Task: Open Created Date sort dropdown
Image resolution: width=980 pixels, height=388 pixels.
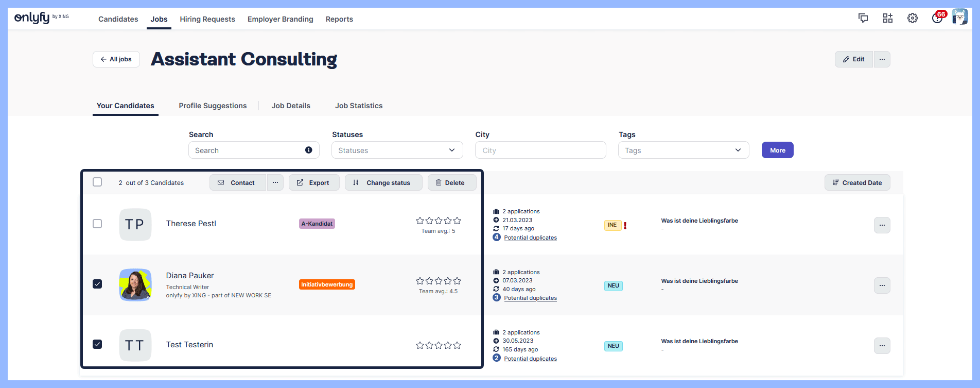Action: point(857,182)
